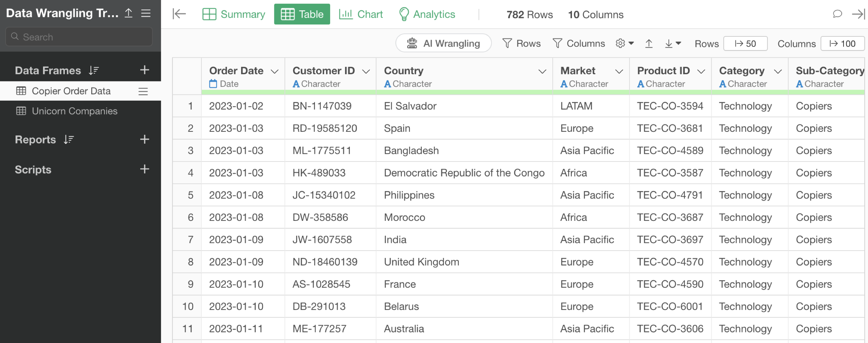Click the sidebar Search field
This screenshot has width=868, height=343.
pyautogui.click(x=79, y=37)
